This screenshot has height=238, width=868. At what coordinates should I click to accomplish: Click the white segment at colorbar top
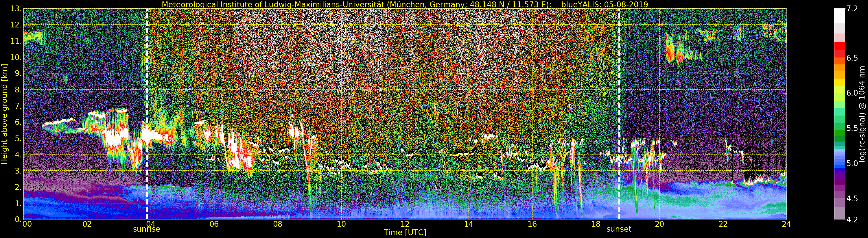[839, 16]
